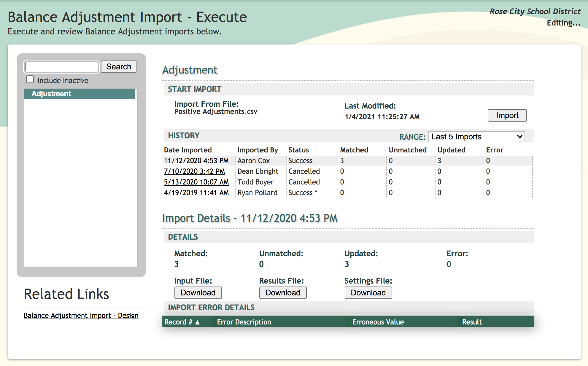Download the Settings File

click(368, 293)
